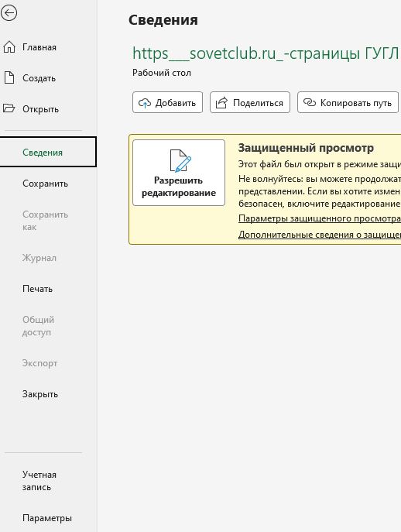Click the Добавить button label
The image size is (401, 532).
pos(176,103)
